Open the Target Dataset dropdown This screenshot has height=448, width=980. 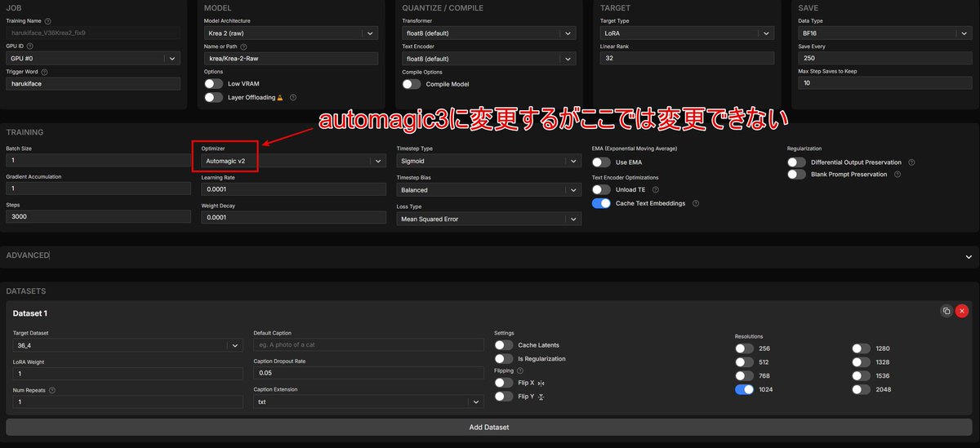coord(127,345)
